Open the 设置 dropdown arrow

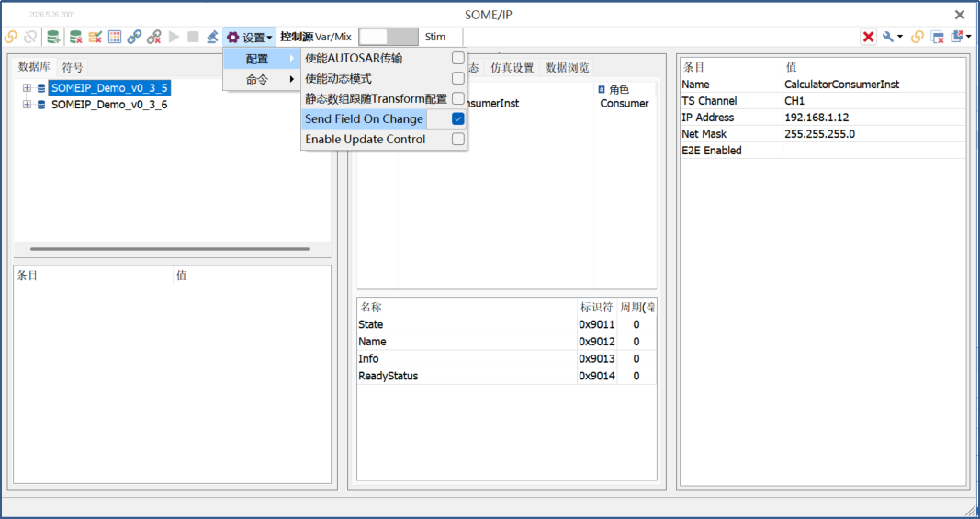click(269, 39)
